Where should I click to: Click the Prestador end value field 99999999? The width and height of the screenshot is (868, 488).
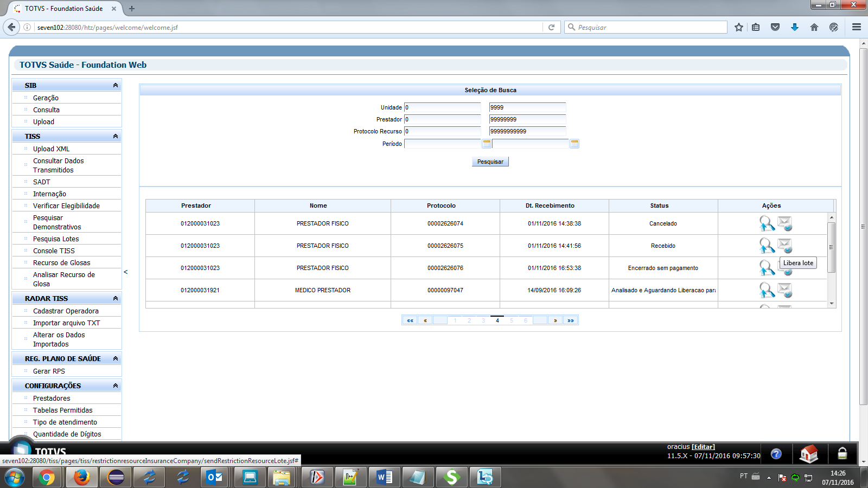click(x=527, y=119)
